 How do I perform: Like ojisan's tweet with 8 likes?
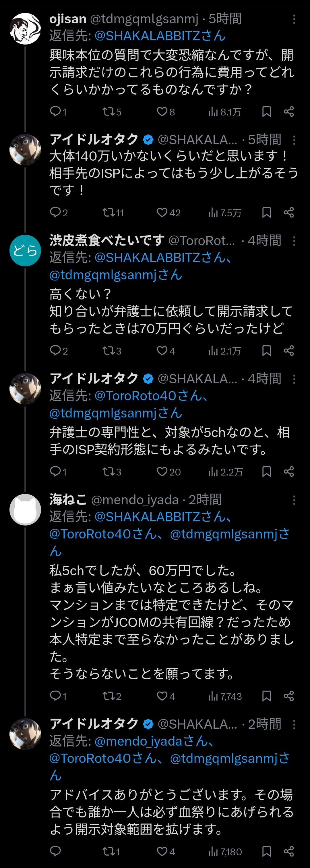click(x=162, y=111)
